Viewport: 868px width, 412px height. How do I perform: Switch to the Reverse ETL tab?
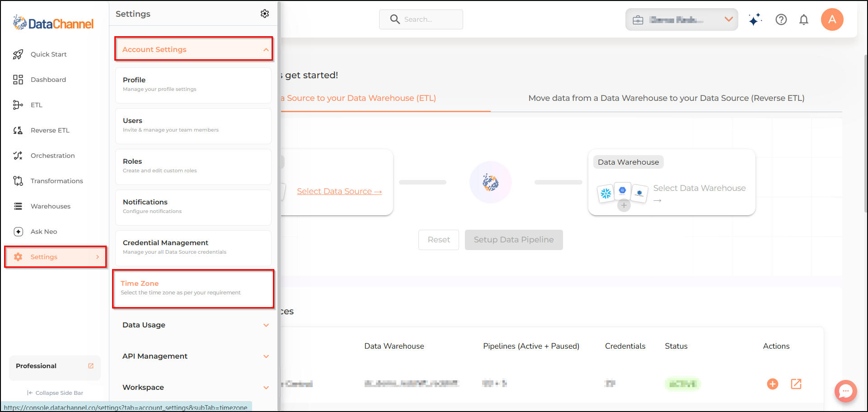[x=666, y=98]
